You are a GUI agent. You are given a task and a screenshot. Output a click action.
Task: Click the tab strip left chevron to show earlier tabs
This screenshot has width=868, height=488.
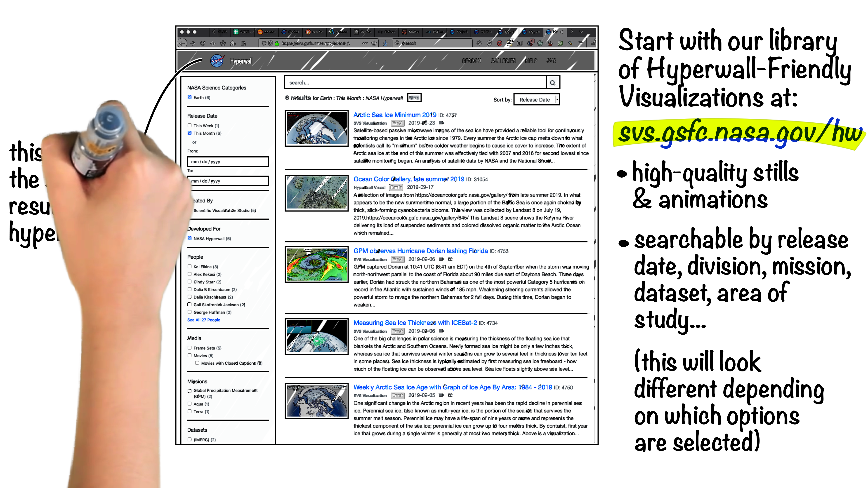[x=214, y=32]
